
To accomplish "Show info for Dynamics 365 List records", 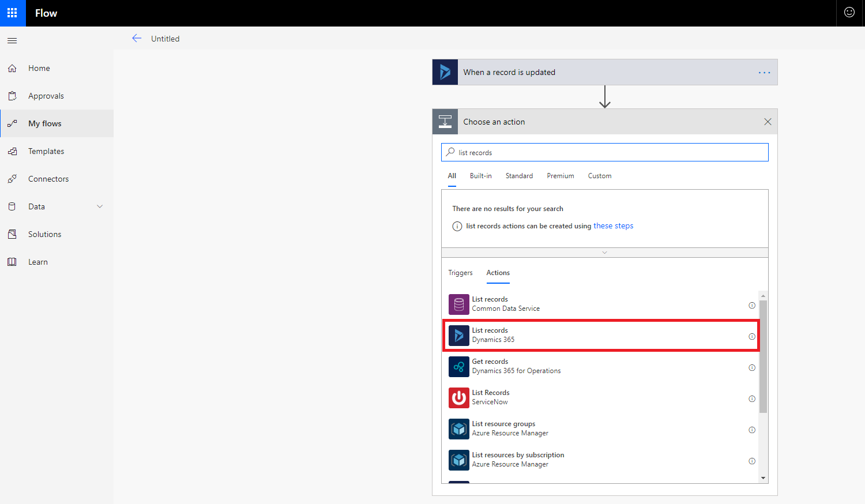I will 752,336.
